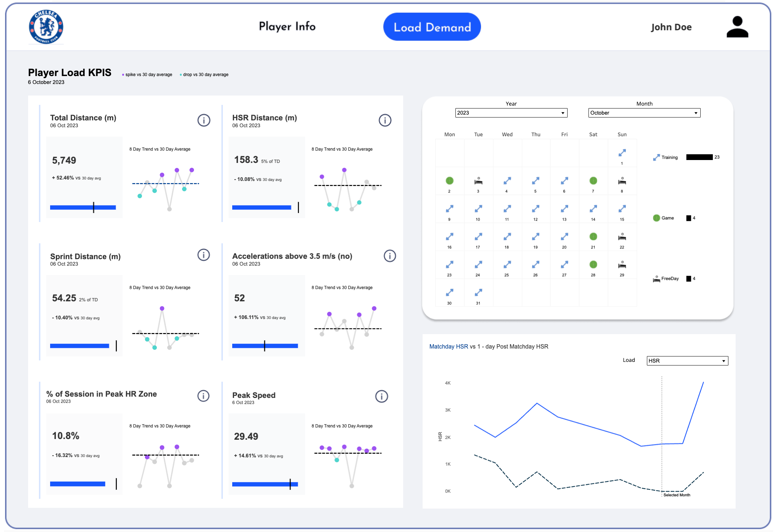Click the Matchday HSR chart title link
776x532 pixels.
448,346
